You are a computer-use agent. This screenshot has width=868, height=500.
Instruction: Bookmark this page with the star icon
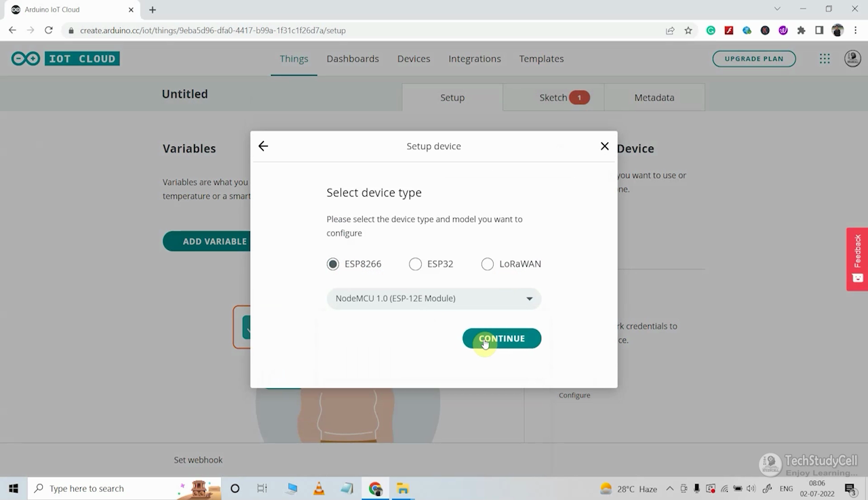688,30
